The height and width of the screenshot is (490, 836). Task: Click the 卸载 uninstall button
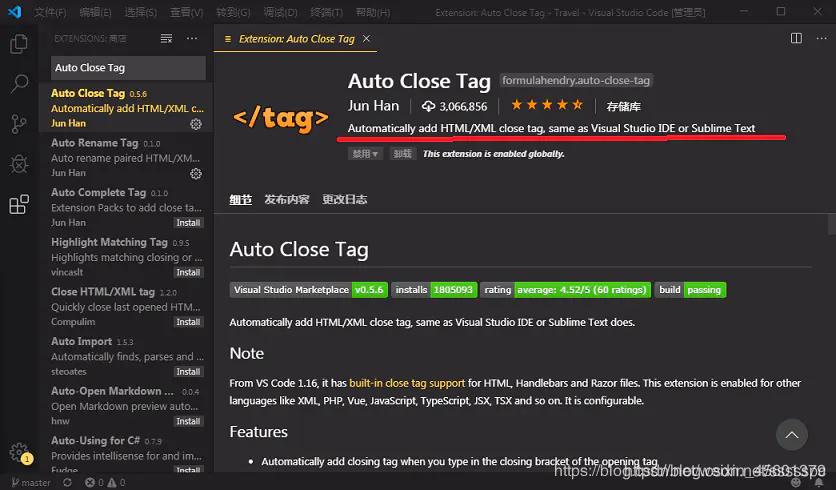[x=403, y=154]
